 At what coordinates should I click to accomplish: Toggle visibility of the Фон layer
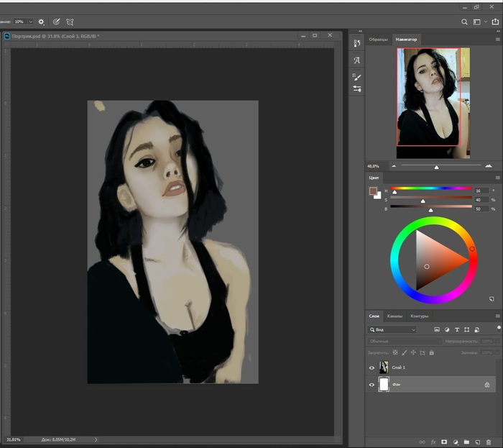pos(372,385)
